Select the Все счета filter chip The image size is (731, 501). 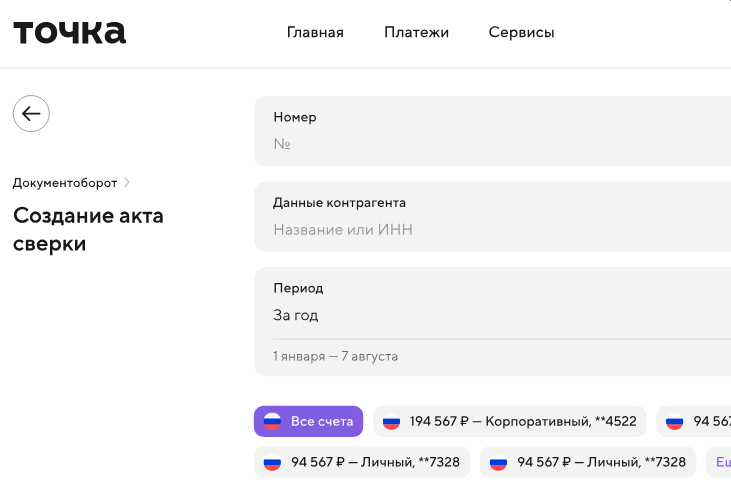(x=308, y=421)
